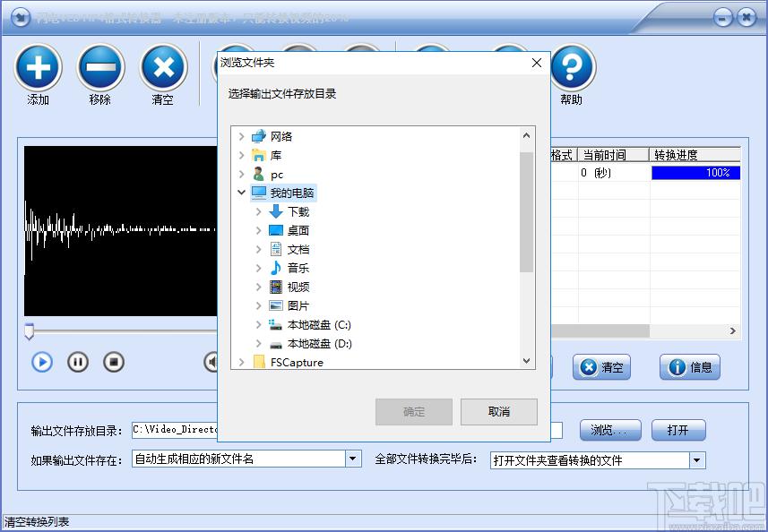Image resolution: width=768 pixels, height=532 pixels.
Task: Select the 文档 documents folder
Action: tap(298, 249)
